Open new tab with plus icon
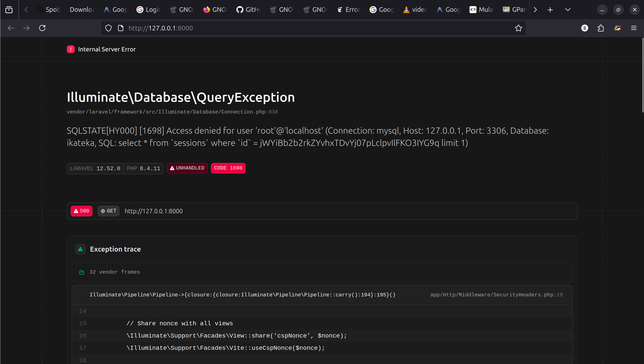 tap(550, 10)
